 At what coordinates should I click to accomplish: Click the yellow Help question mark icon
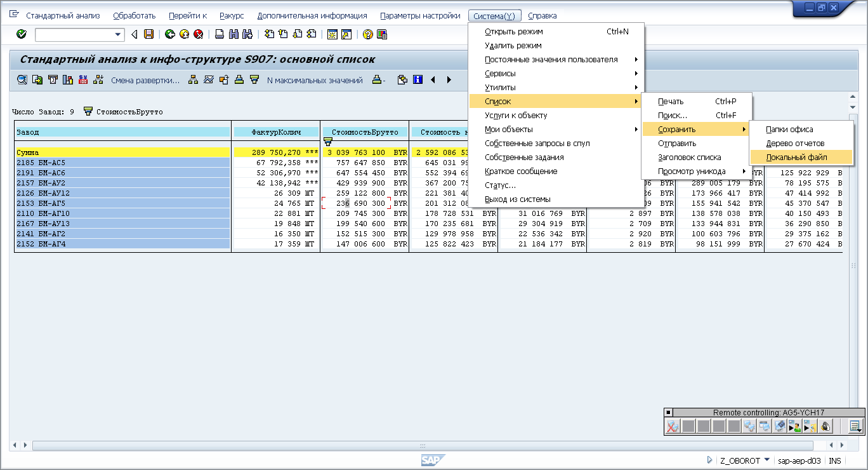pos(367,34)
